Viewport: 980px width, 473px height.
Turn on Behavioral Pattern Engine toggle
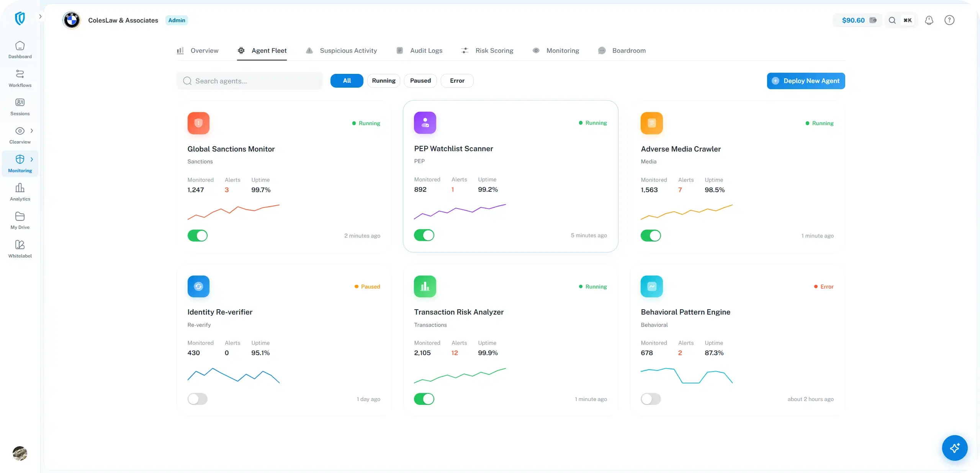(x=651, y=399)
